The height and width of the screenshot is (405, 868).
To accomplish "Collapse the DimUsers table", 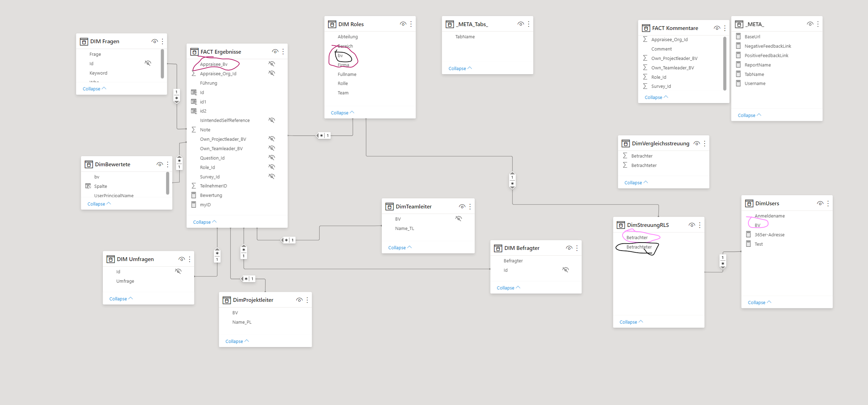I will [x=760, y=303].
